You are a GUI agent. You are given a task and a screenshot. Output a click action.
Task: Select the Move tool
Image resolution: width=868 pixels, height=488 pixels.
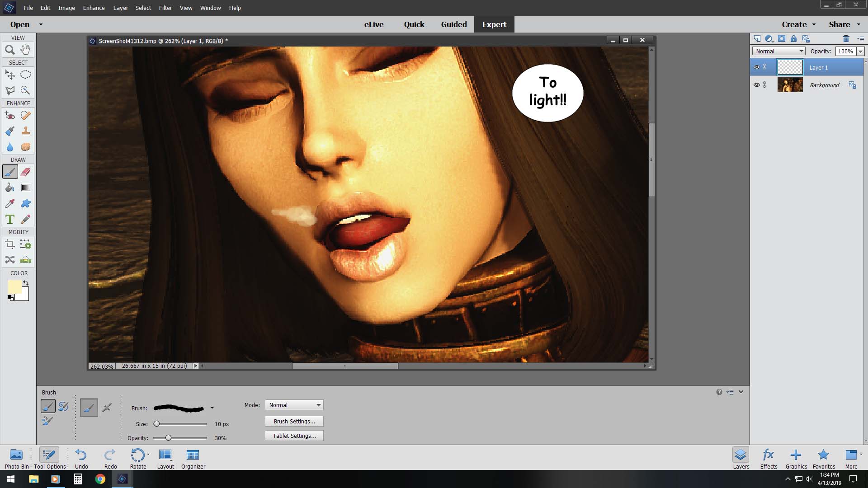click(10, 75)
